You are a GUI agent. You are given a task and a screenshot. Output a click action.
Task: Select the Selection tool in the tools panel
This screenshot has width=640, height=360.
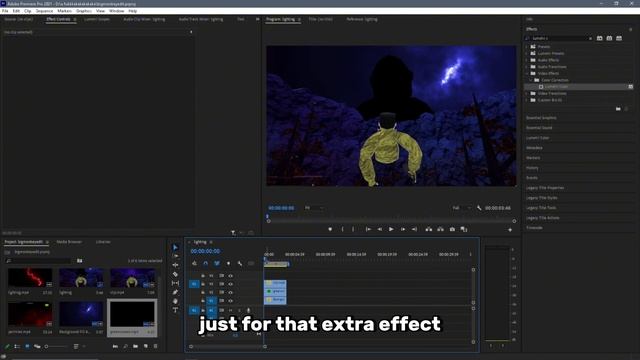(176, 247)
